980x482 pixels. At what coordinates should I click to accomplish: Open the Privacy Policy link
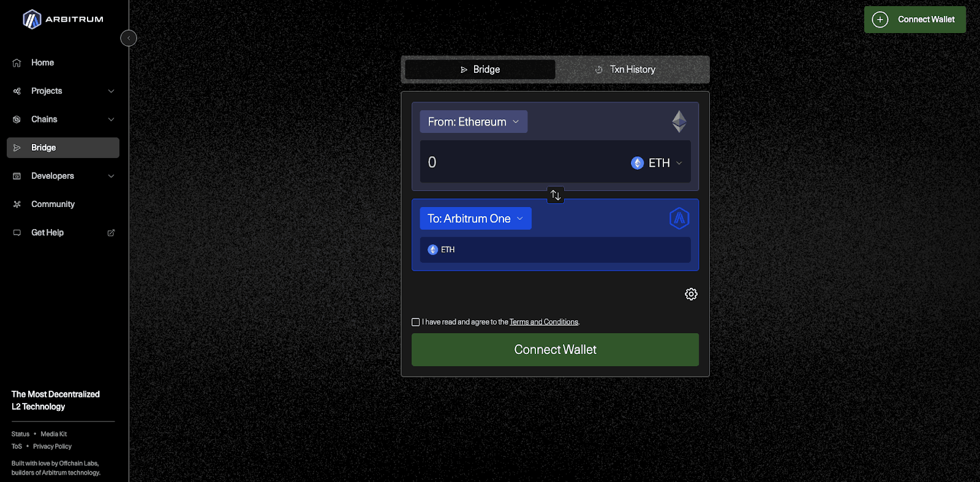[52, 446]
